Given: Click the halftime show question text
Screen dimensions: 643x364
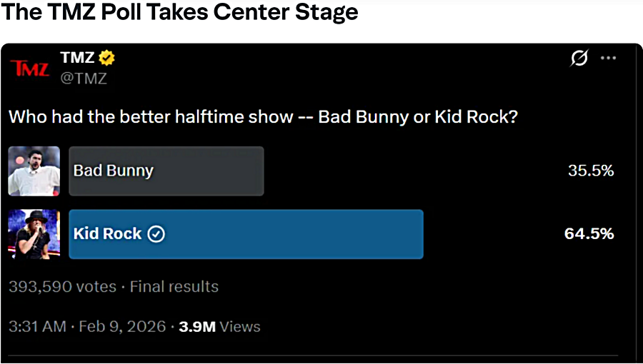Looking at the screenshot, I should coord(263,117).
